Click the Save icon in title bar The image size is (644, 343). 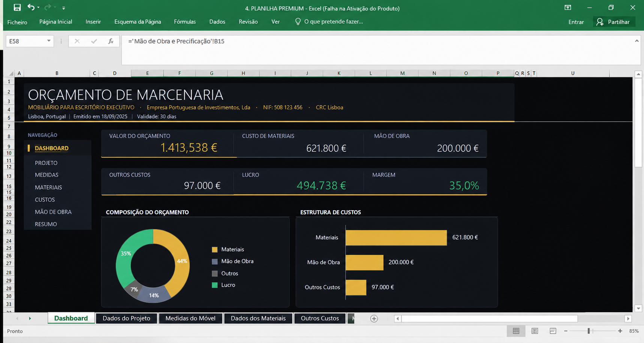(17, 7)
